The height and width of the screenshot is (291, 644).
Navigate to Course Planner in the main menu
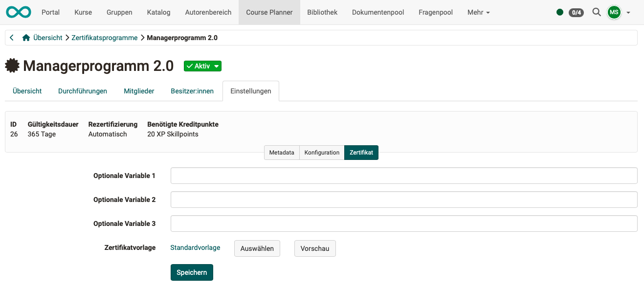[x=269, y=12]
